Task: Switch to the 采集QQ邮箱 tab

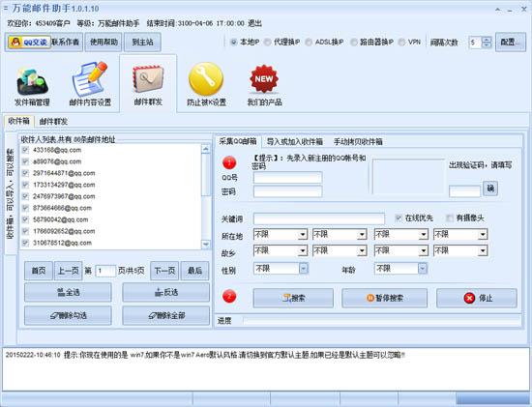Action: 238,141
